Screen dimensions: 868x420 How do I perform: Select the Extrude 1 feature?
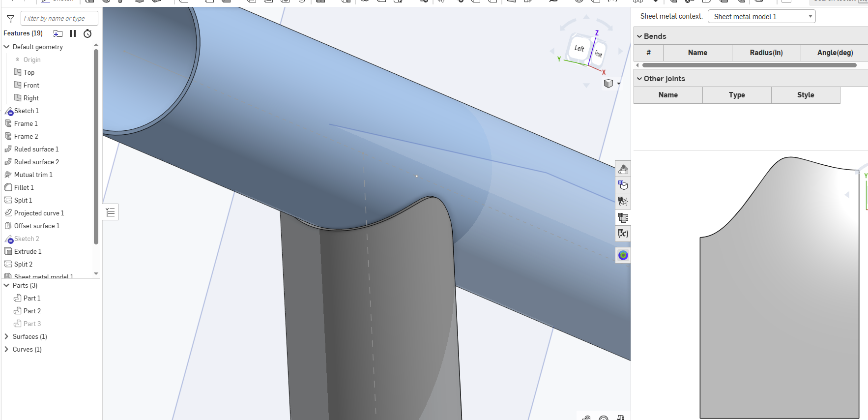tap(28, 251)
